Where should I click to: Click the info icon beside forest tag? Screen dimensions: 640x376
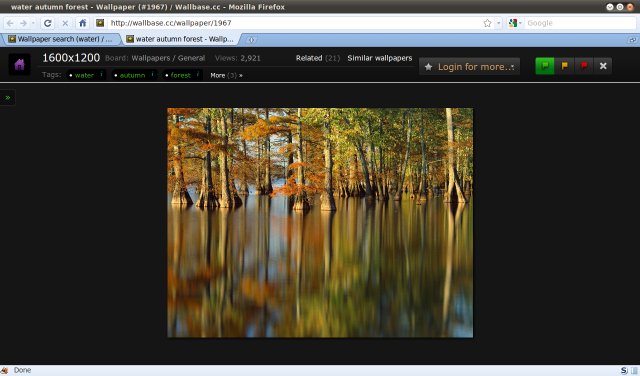[198, 74]
